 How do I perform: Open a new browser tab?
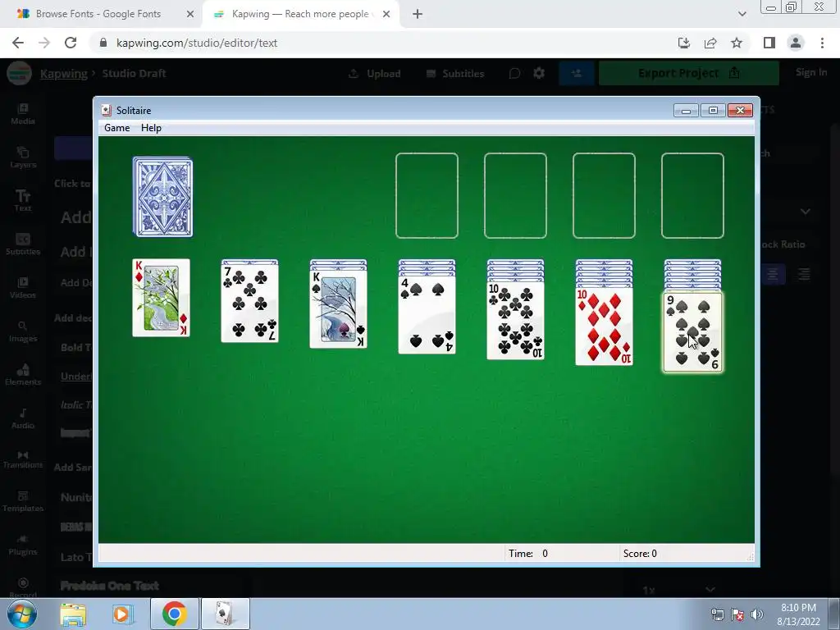[418, 14]
